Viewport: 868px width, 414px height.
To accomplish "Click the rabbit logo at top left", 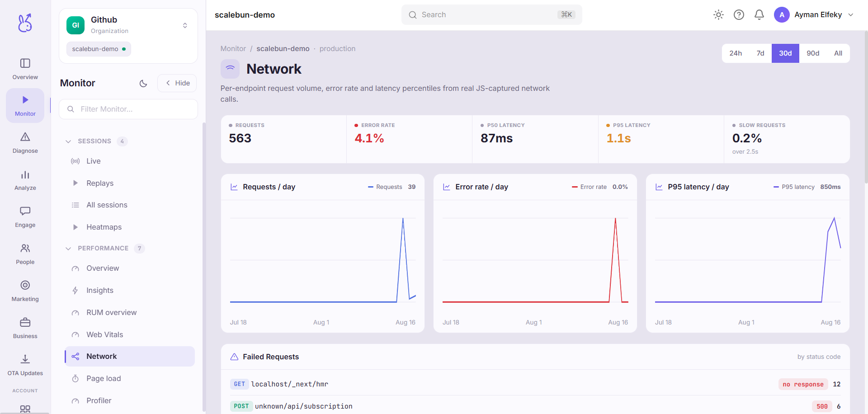I will pos(25,23).
